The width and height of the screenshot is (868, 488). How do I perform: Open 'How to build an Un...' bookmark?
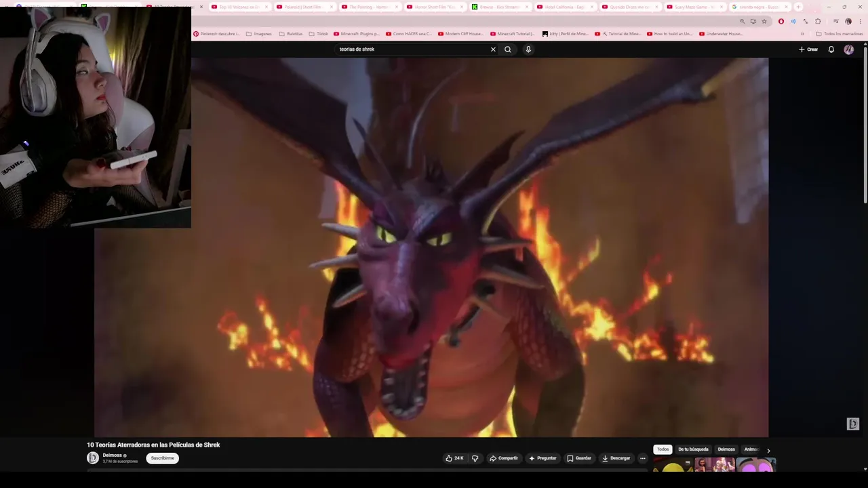[670, 34]
